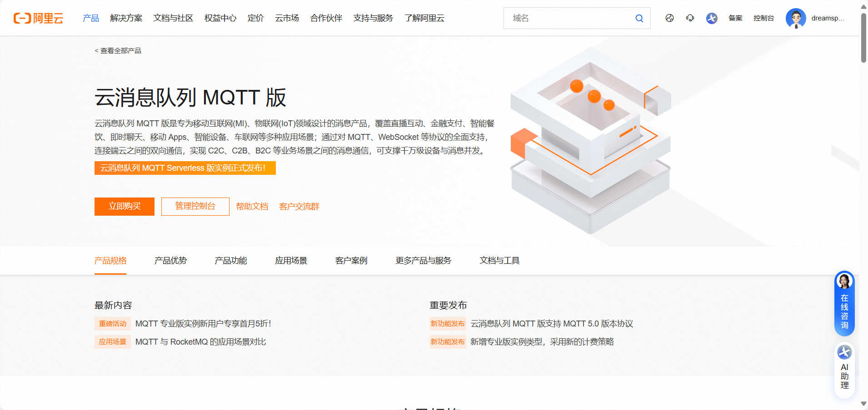Open the 支持与服务 menu
The height and width of the screenshot is (410, 868).
pos(373,18)
